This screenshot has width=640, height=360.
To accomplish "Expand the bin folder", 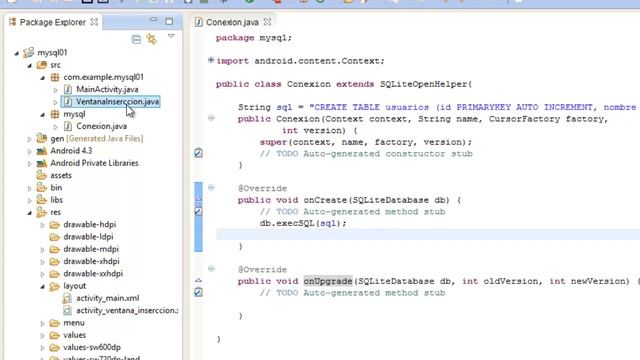I will (x=30, y=188).
